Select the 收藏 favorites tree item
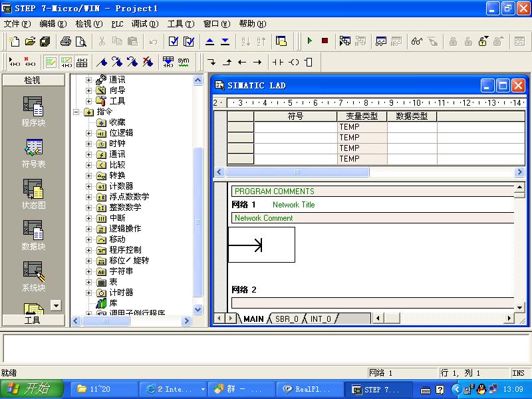The image size is (532, 399). click(x=118, y=122)
